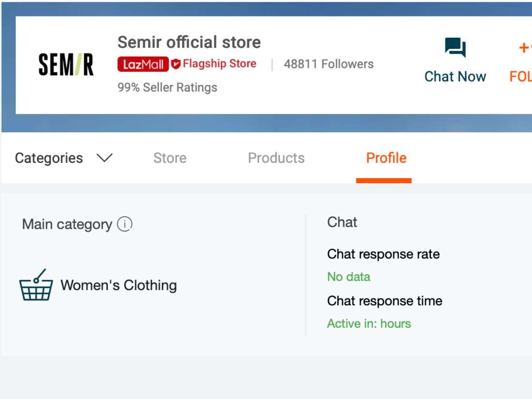Click the shopping basket category icon

pos(36,285)
